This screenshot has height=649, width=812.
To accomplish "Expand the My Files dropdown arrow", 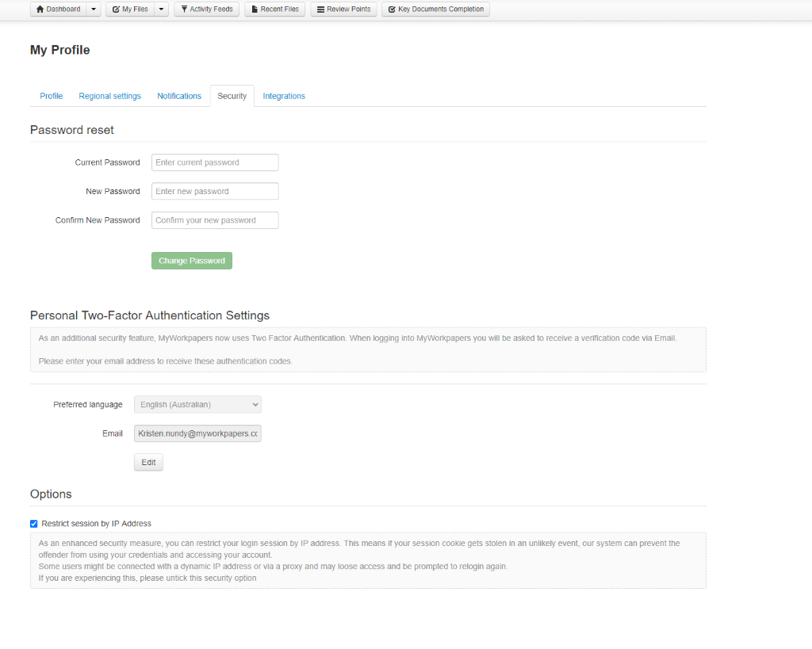I will (162, 10).
